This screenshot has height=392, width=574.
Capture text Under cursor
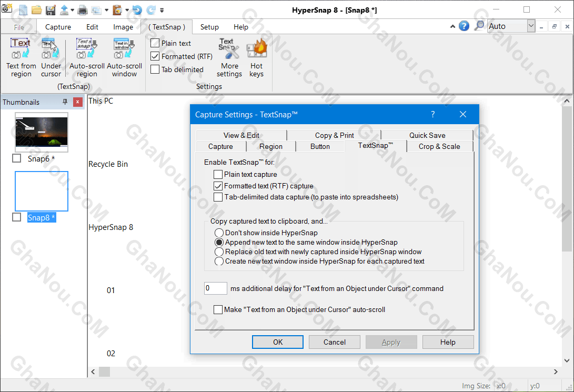[x=51, y=58]
